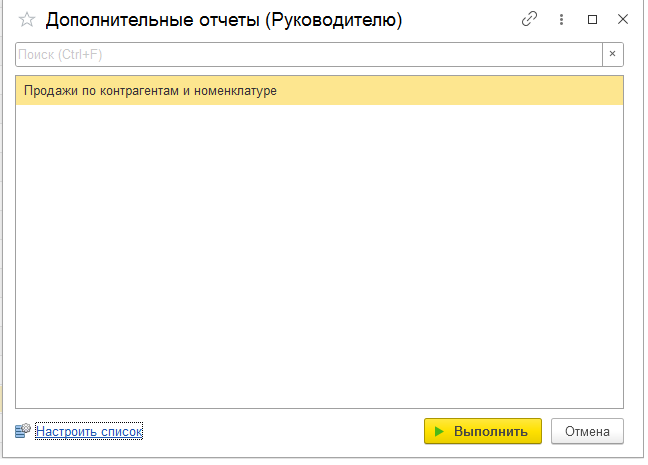Screen dimensions: 648x465
Task: Add this form to favorites with the star icon
Action: [27, 19]
